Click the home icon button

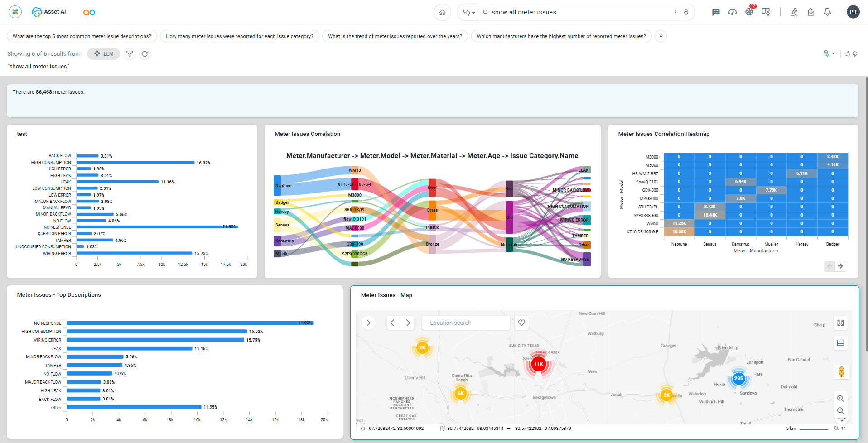[x=442, y=12]
